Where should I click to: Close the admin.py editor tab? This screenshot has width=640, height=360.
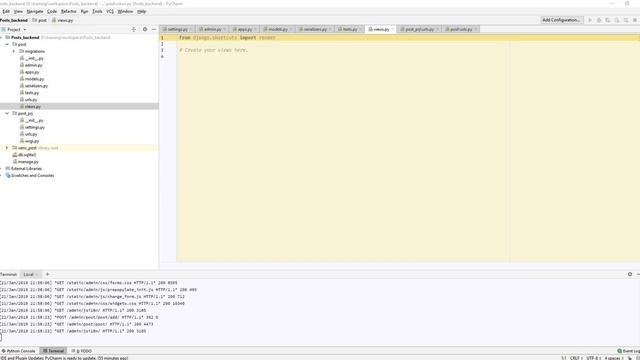[224, 29]
